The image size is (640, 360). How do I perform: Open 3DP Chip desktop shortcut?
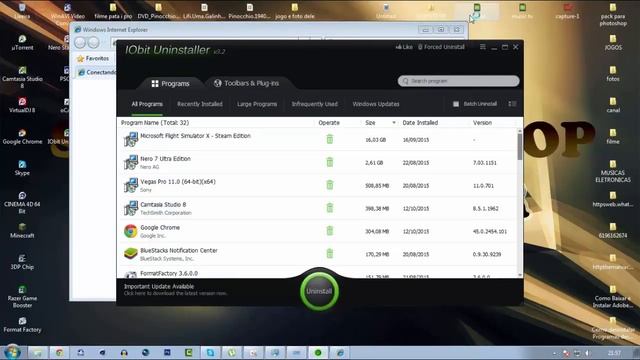[22, 262]
